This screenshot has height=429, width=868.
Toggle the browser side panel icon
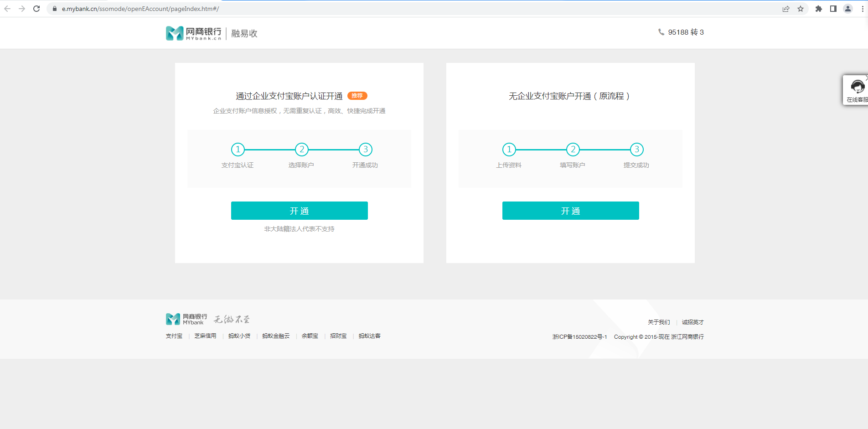click(x=833, y=9)
